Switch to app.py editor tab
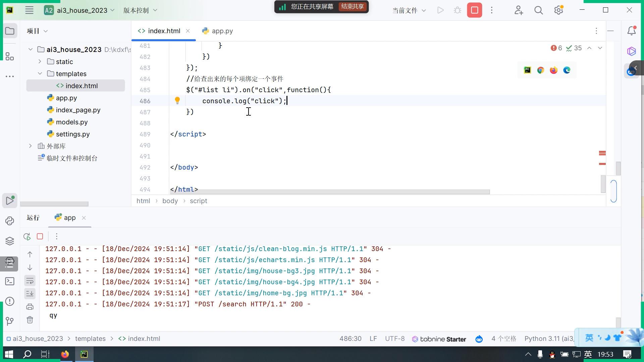This screenshot has width=644, height=362. (217, 31)
